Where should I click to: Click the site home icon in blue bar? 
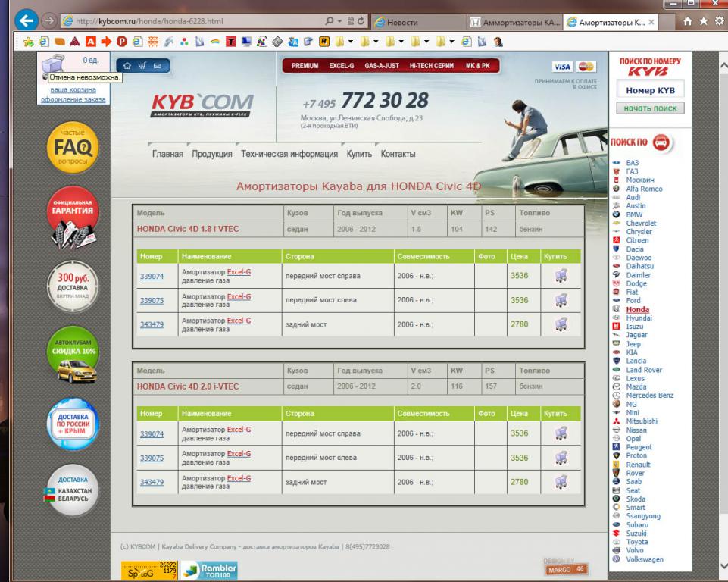127,65
